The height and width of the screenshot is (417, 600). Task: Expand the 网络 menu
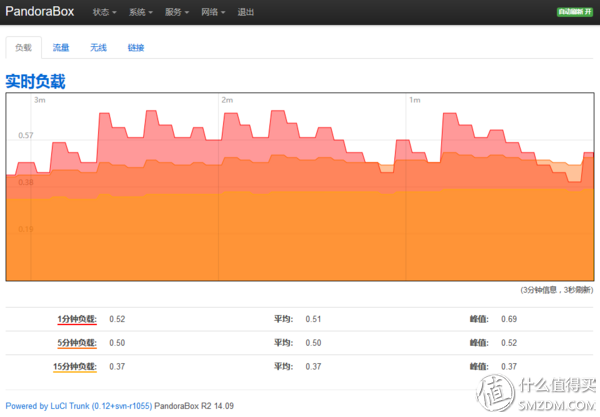213,12
